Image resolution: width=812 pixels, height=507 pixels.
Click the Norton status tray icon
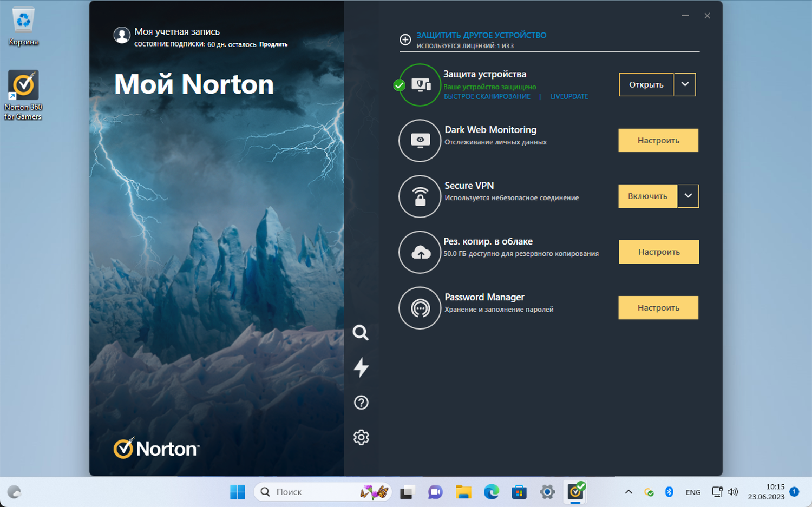point(649,492)
